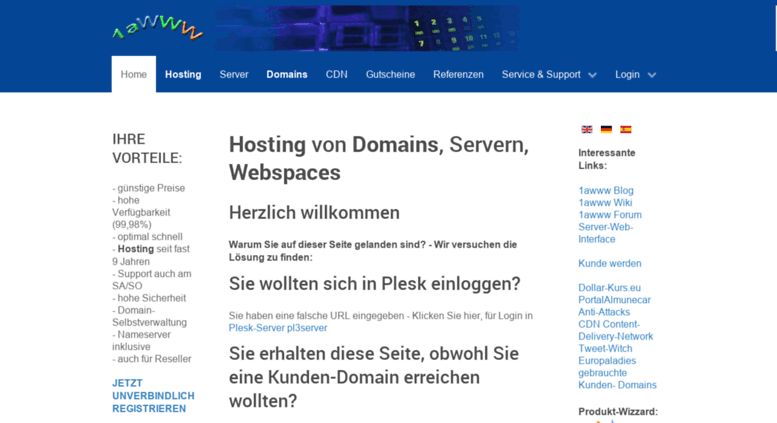Open the 1awww Forum link
777x423 pixels.
pos(610,214)
